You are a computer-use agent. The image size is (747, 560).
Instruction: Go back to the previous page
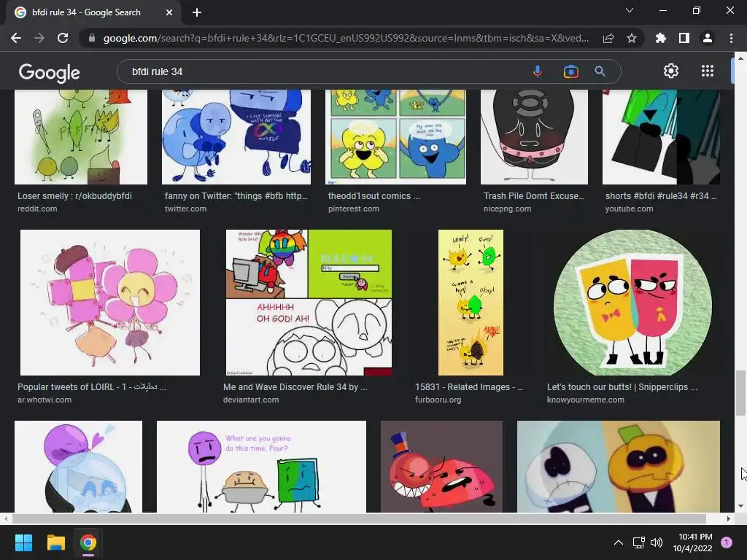(x=16, y=38)
